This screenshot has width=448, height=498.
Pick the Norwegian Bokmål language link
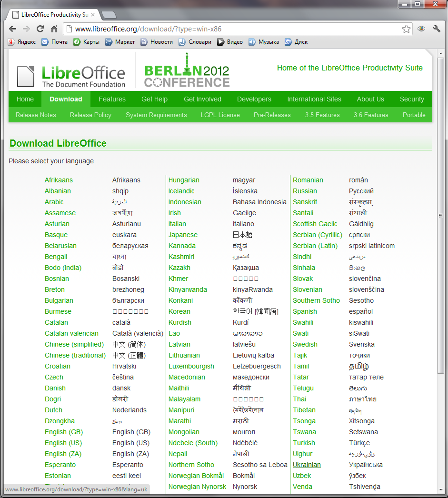(x=196, y=476)
